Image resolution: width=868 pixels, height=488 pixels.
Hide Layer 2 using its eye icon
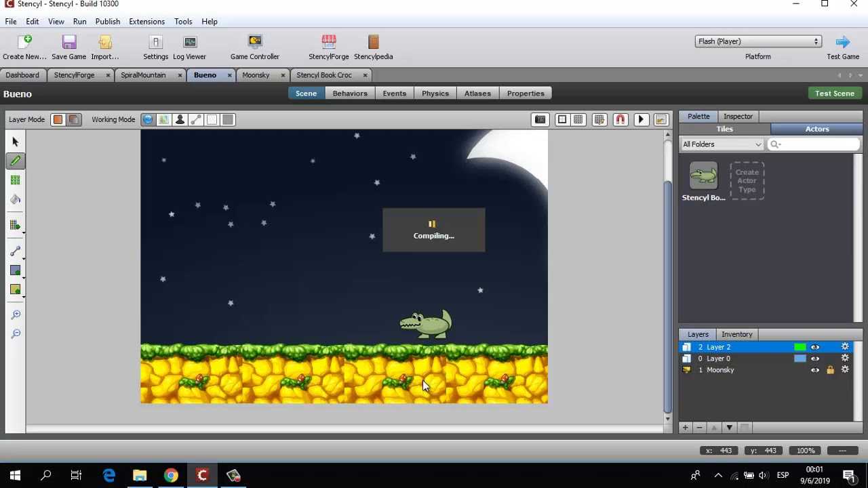[x=815, y=347]
